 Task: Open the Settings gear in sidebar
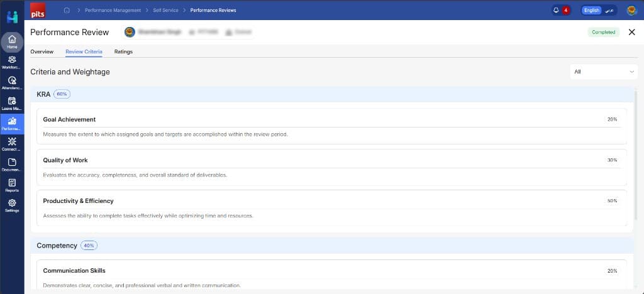12,205
